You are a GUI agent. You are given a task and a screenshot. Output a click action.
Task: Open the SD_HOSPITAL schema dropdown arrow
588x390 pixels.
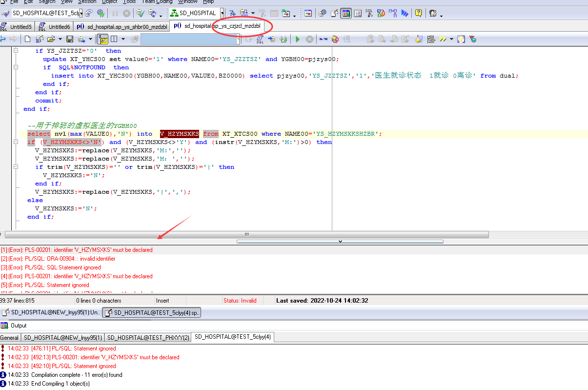[x=223, y=13]
